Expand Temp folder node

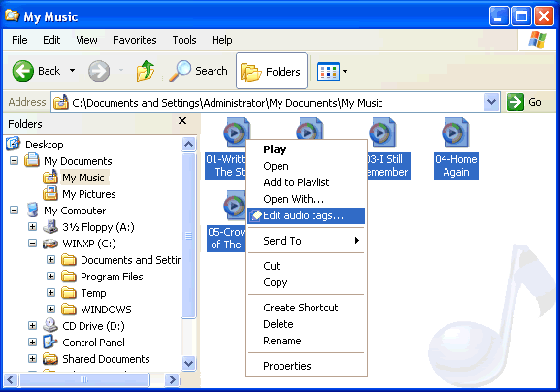click(x=50, y=293)
